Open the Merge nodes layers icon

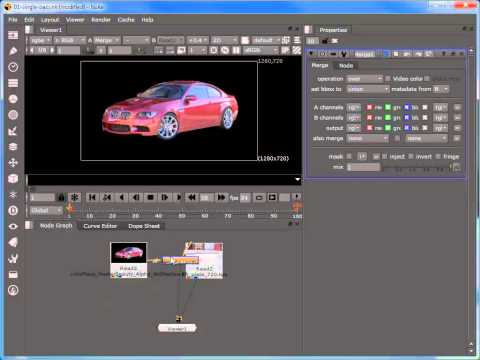point(13,147)
